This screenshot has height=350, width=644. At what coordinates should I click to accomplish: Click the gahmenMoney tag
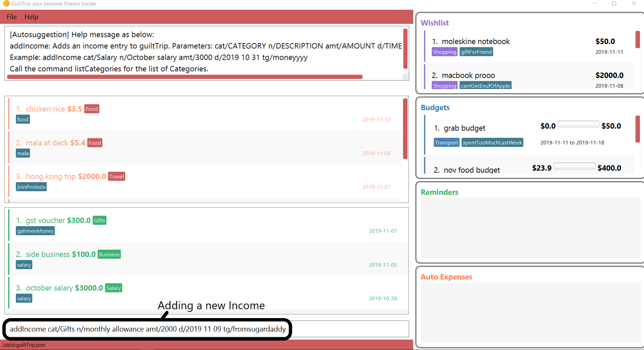[35, 231]
